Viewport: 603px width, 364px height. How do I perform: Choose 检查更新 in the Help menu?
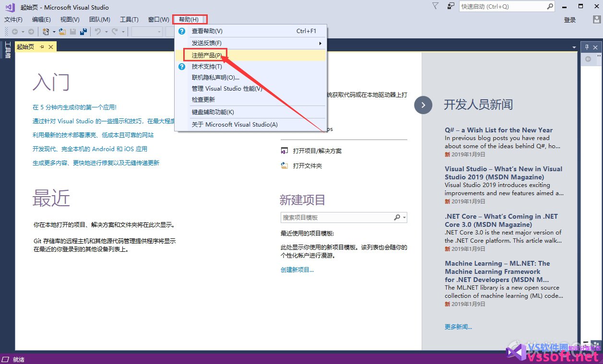click(x=203, y=99)
